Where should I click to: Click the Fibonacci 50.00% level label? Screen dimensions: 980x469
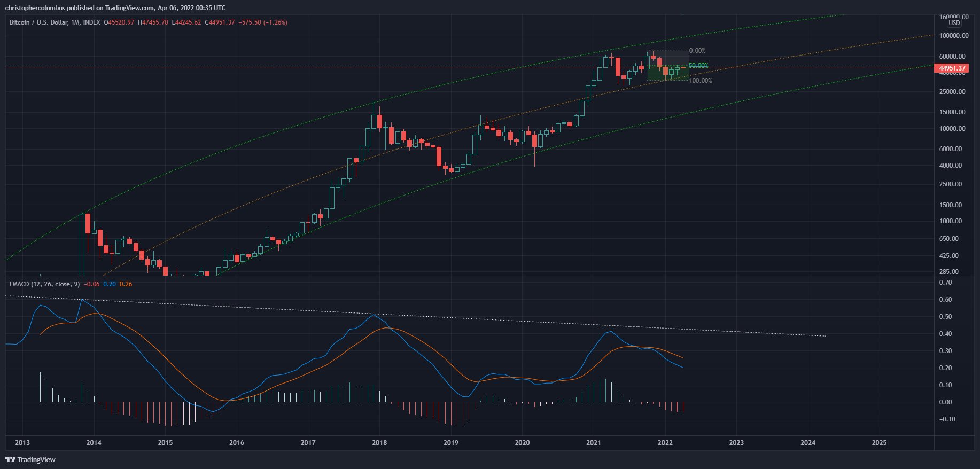pos(698,66)
